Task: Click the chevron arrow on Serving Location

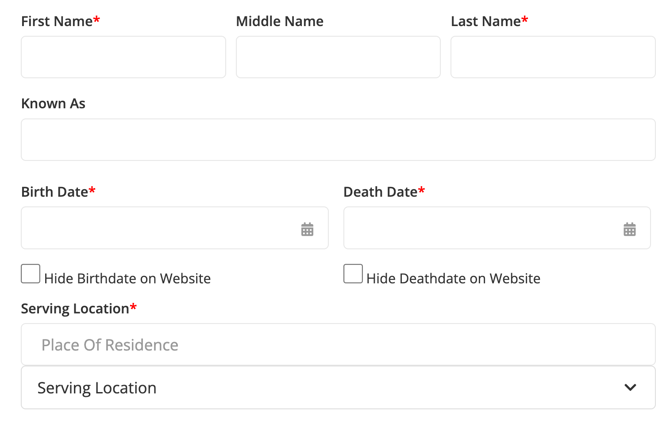Action: [x=630, y=388]
